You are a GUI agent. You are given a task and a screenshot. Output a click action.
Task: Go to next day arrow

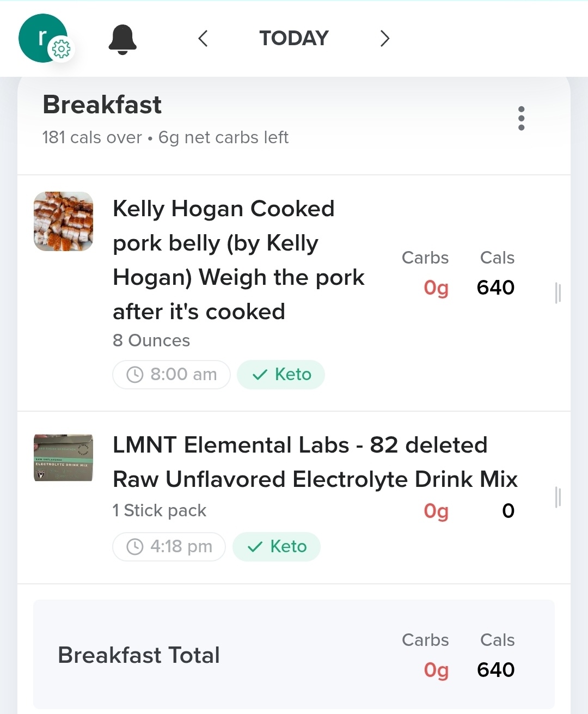(385, 39)
